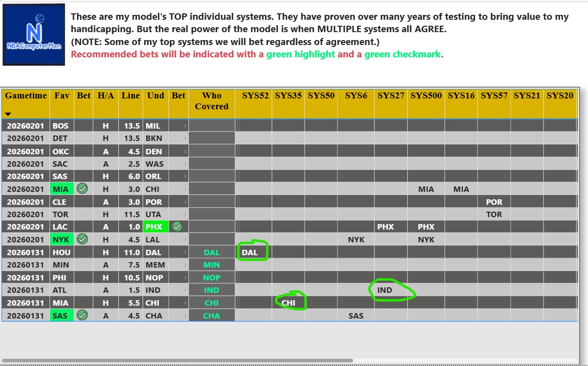Screen dimensions: 588x366
Task: Click the MIA pick under SYS16
Action: pyautogui.click(x=461, y=189)
